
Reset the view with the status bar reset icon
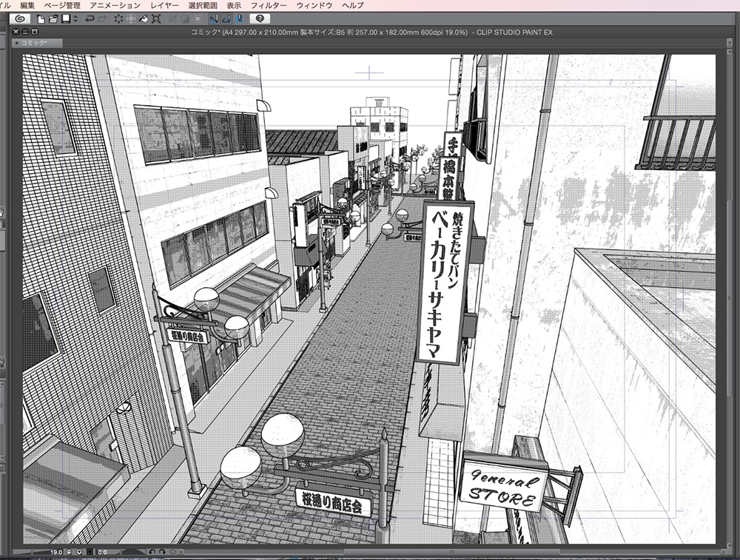(x=173, y=552)
